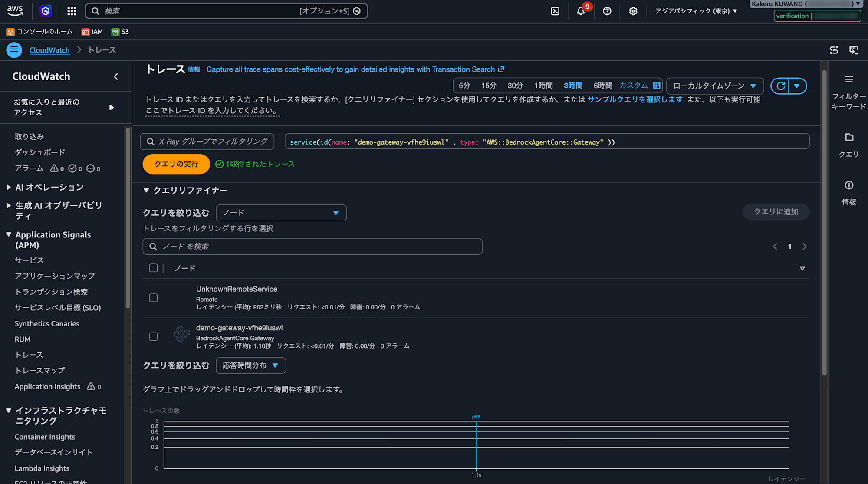
Task: Check the demo-gateway-vfhe9iuswl row checkbox
Action: click(153, 337)
